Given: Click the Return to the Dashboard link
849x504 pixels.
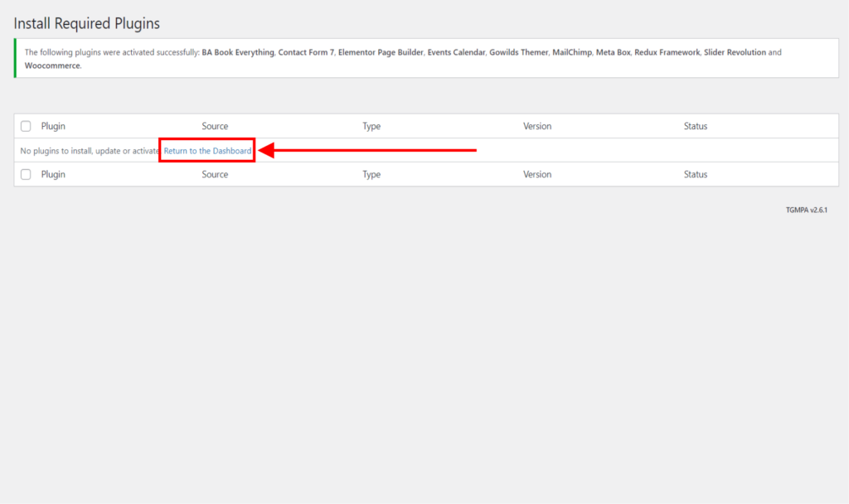Looking at the screenshot, I should point(207,151).
